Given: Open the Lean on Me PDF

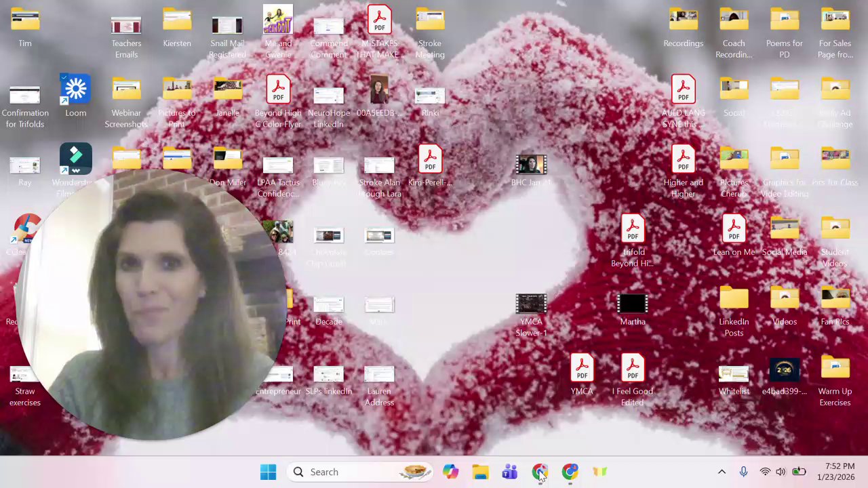Looking at the screenshot, I should tap(734, 235).
